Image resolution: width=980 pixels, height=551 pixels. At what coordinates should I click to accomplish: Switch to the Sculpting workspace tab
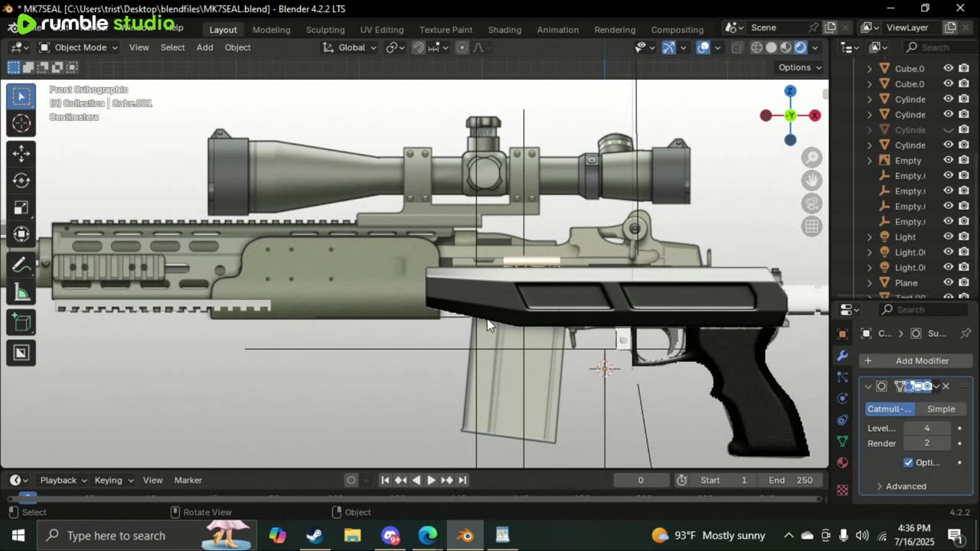[x=325, y=29]
